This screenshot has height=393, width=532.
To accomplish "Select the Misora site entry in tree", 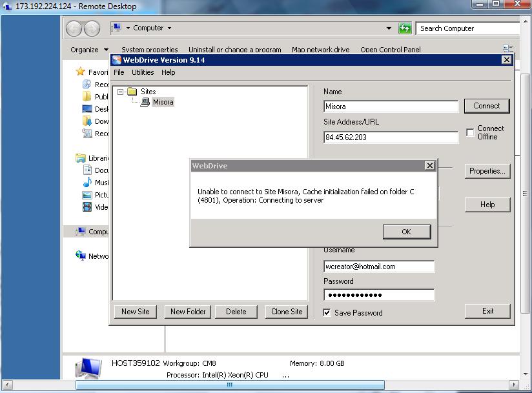I will [163, 102].
